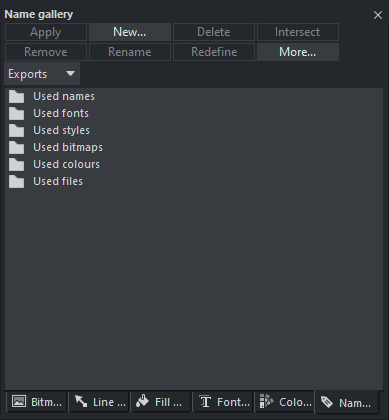This screenshot has height=420, width=390.
Task: Open the Exports dropdown menu
Action: (42, 74)
